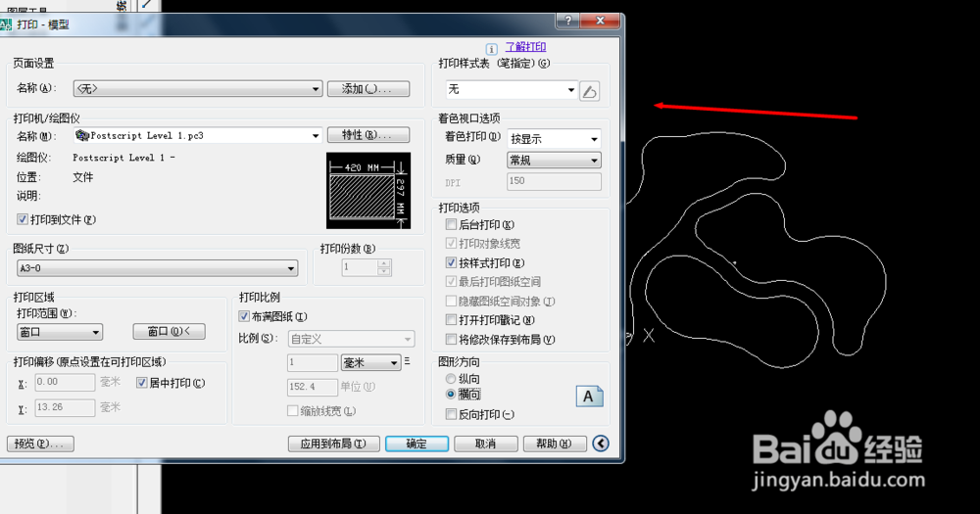
Task: Open 打印样式表 无 dropdown
Action: coord(511,89)
